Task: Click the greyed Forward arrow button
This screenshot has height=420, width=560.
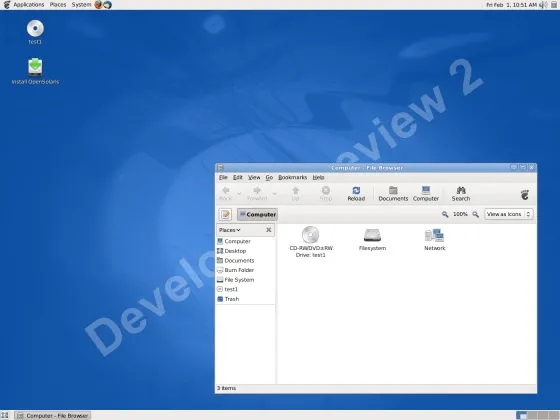Action: (x=257, y=194)
